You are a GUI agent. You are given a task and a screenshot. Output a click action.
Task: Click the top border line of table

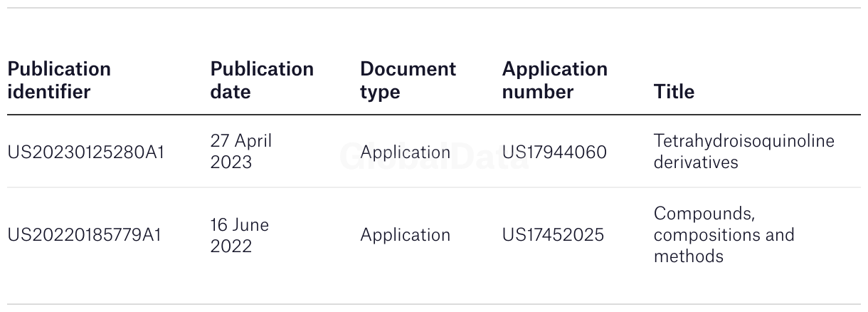434,8
